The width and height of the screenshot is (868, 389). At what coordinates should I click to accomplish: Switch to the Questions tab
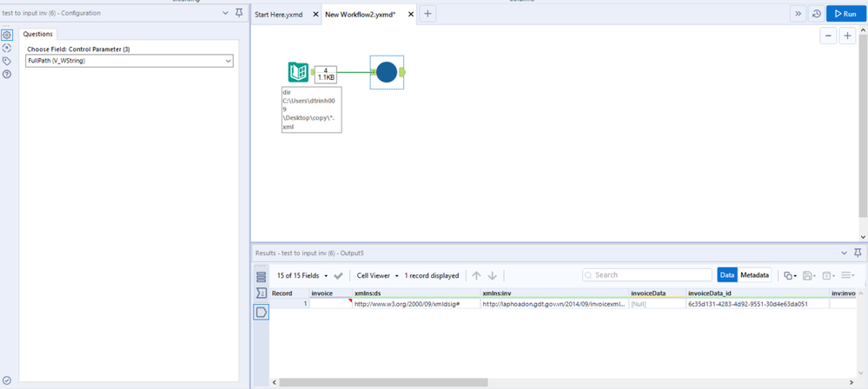(x=37, y=34)
